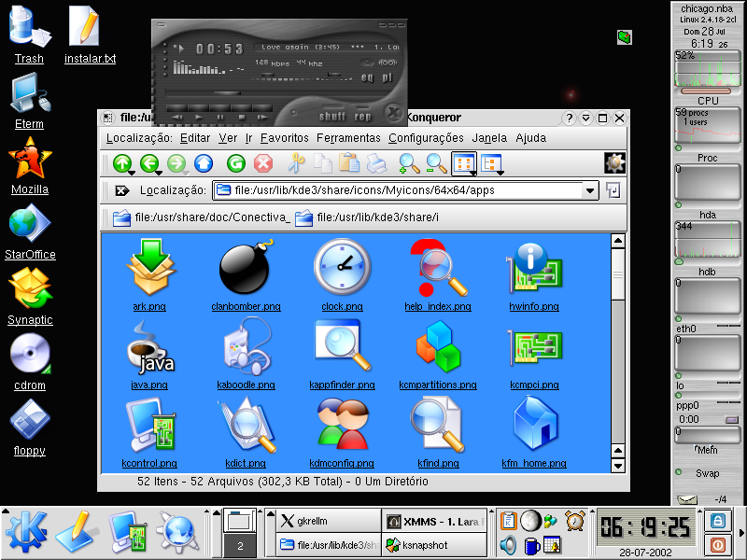This screenshot has height=560, width=747.
Task: Click the speaker volume tray icon
Action: [508, 545]
